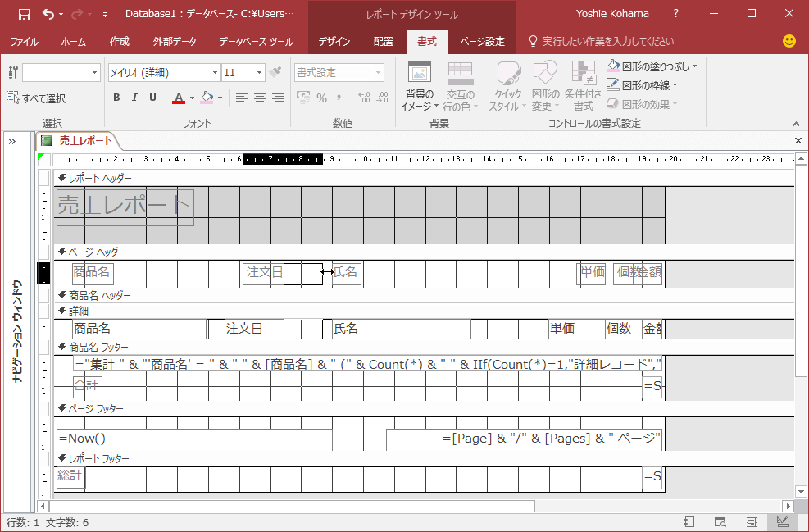Activate the Format Painter brush
The image size is (809, 532).
click(x=276, y=72)
